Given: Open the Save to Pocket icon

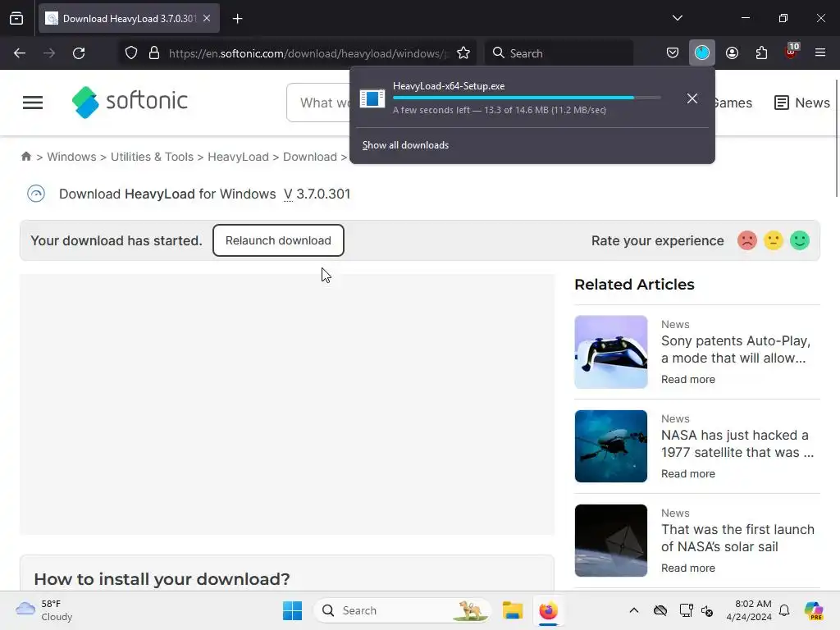Looking at the screenshot, I should pos(673,53).
